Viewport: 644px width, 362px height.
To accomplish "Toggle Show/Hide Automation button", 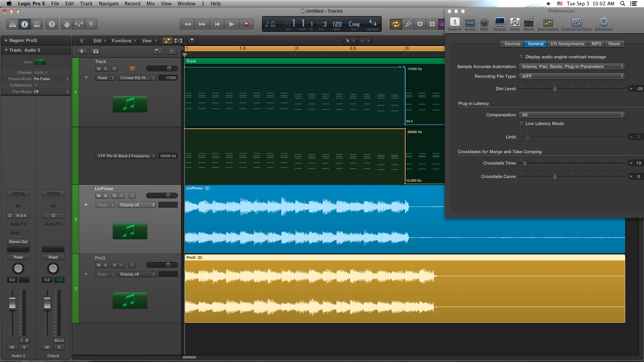I will coord(167,41).
